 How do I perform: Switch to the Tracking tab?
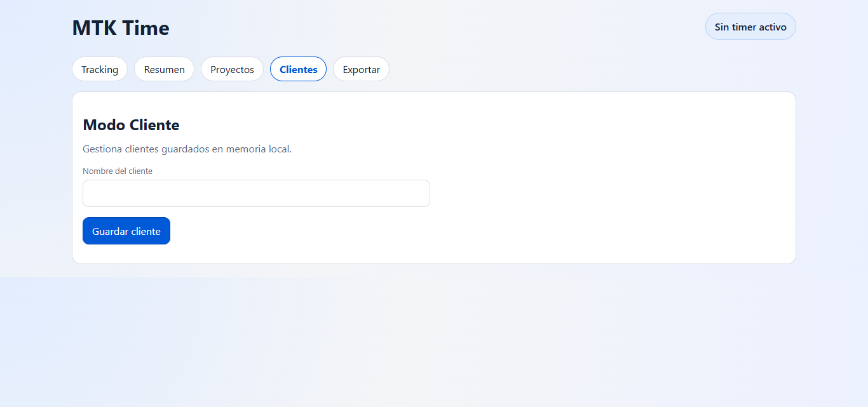pos(100,69)
